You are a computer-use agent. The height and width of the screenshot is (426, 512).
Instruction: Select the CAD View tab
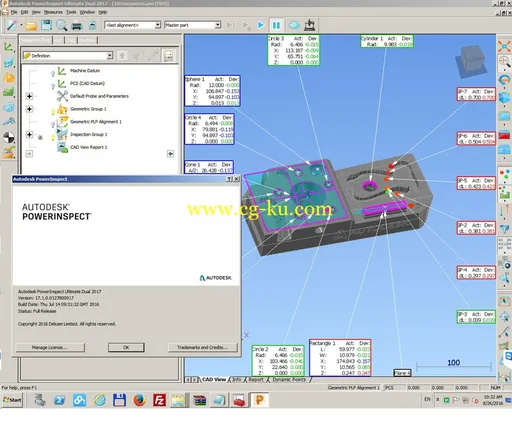[x=214, y=380]
